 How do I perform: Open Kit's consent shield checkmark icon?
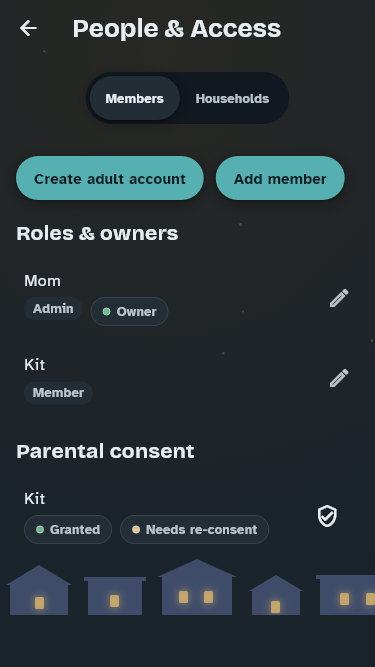click(327, 516)
